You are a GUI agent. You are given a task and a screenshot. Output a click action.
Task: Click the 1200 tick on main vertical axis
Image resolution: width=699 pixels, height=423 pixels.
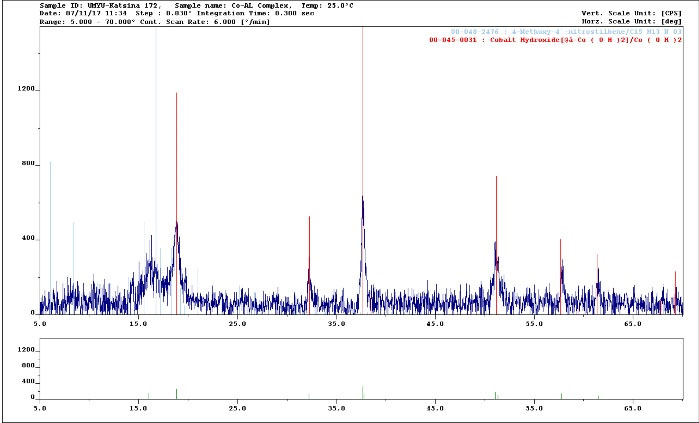(x=26, y=89)
